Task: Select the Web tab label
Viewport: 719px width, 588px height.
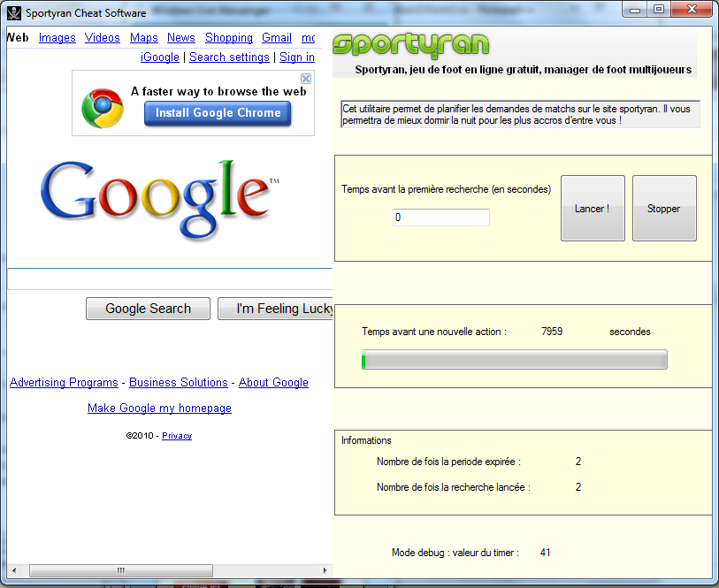Action: click(x=18, y=38)
